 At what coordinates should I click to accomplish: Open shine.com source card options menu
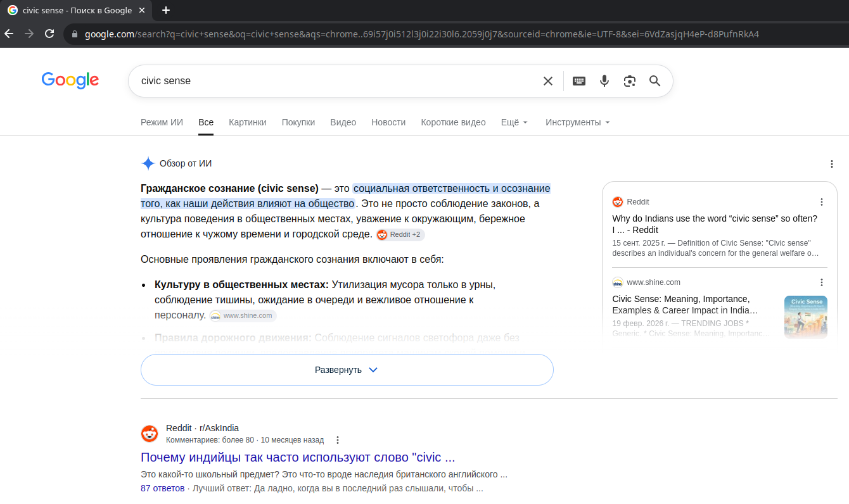pos(822,282)
